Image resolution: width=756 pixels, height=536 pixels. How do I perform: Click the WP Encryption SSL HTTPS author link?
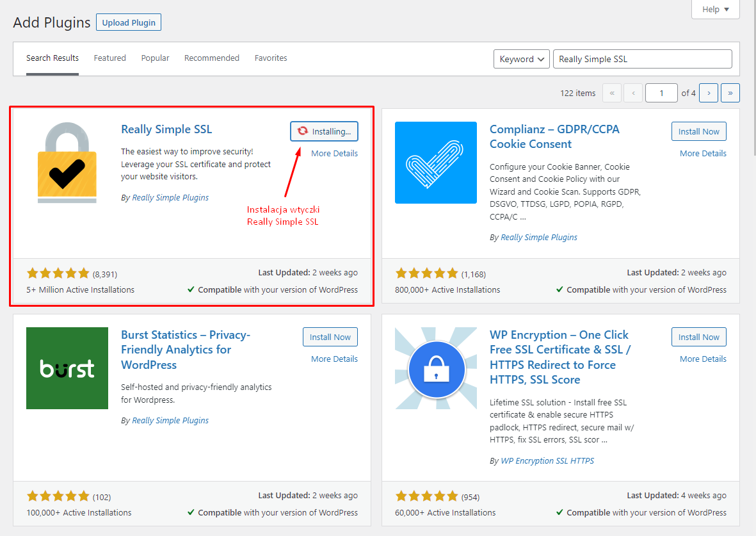coord(547,460)
